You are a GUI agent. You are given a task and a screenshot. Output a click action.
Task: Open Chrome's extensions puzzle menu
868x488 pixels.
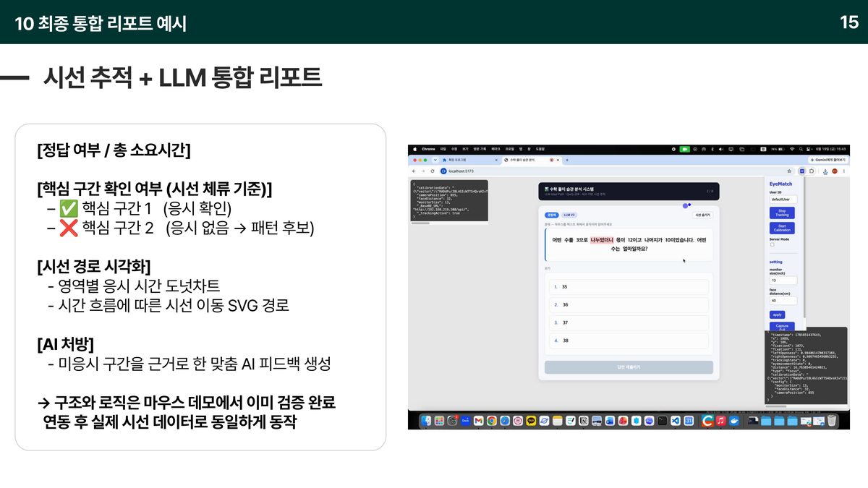(x=812, y=171)
